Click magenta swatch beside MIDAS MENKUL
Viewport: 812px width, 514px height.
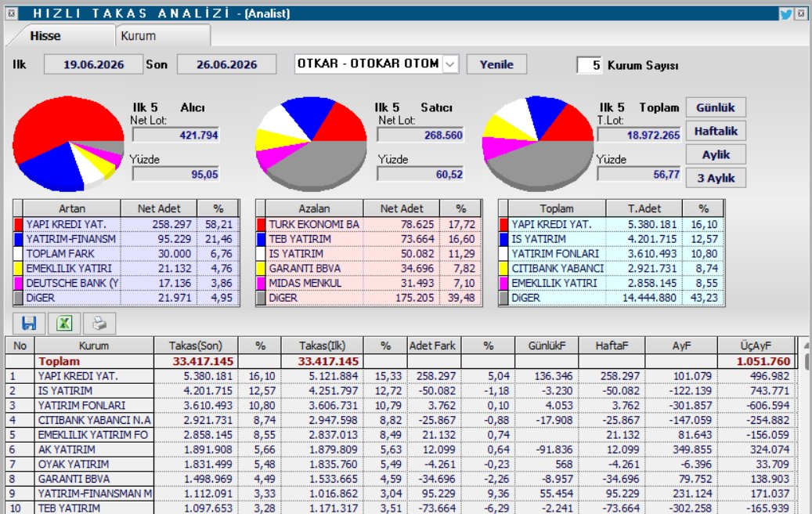pyautogui.click(x=261, y=283)
